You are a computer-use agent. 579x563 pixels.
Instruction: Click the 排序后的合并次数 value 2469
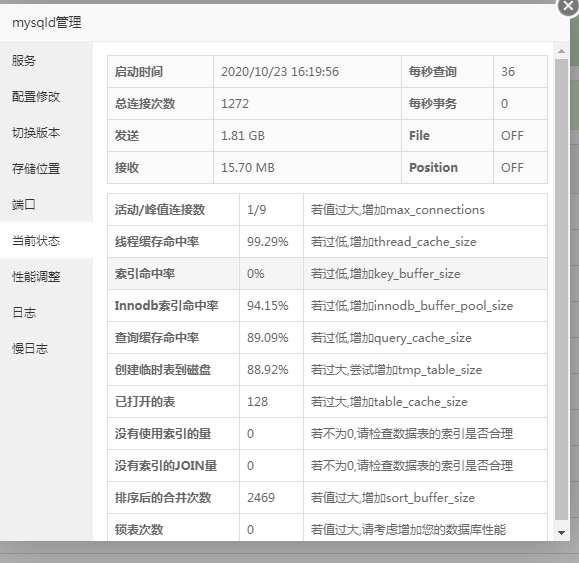pos(261,498)
